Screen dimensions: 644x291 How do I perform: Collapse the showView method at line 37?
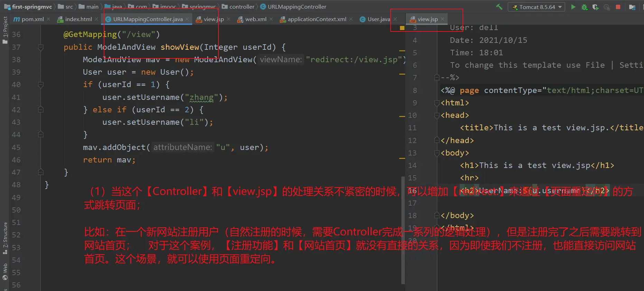pyautogui.click(x=41, y=47)
